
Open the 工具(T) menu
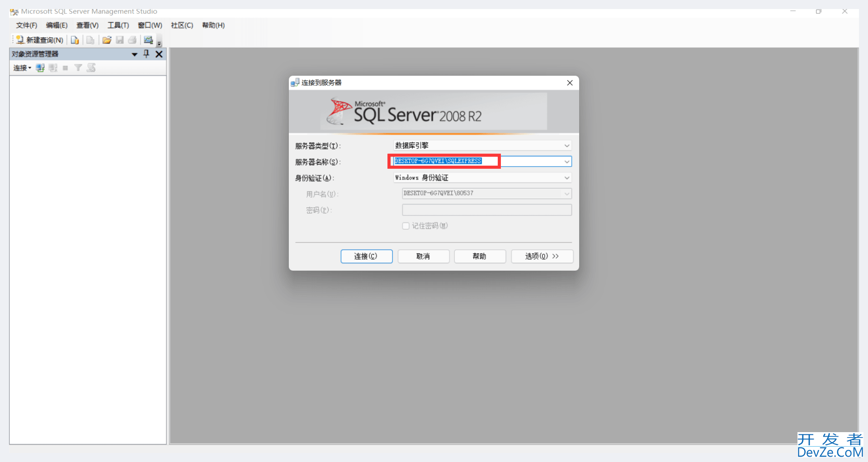pos(118,25)
